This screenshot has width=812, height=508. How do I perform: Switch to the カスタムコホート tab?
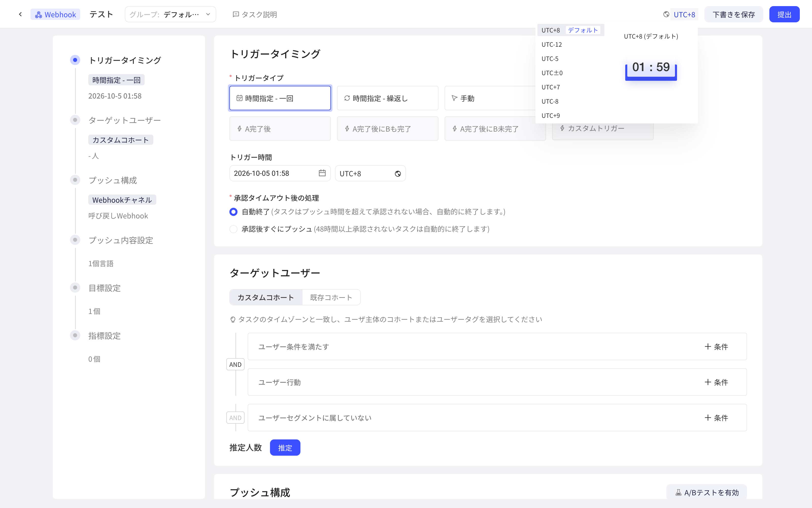point(266,297)
